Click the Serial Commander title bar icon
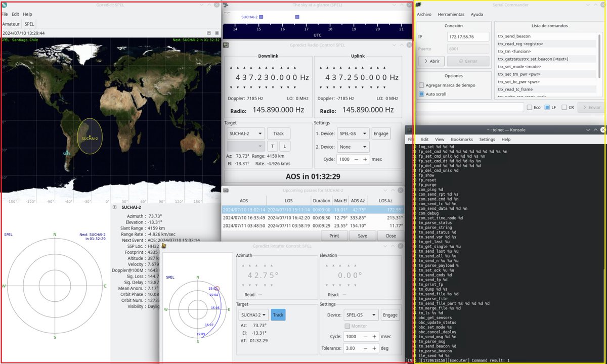This screenshot has height=364, width=607. [x=419, y=5]
